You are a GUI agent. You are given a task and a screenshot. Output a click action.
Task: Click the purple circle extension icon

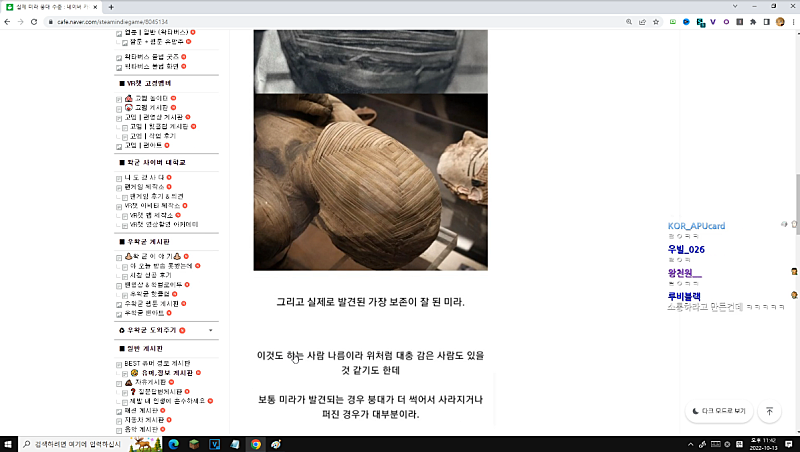(x=726, y=22)
